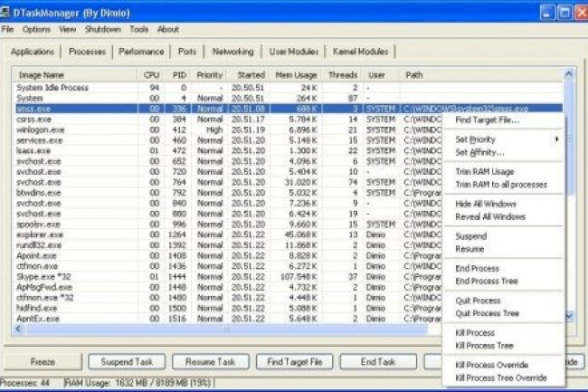Image resolution: width=588 pixels, height=392 pixels.
Task: Click the RAM Usage status bar entry
Action: pos(138,383)
